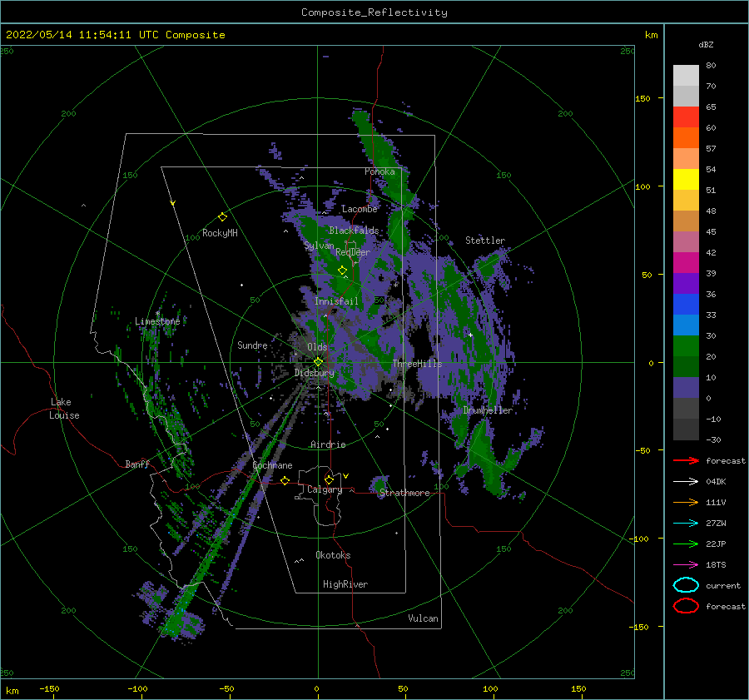This screenshot has width=749, height=700.
Task: Click the cyan 27ZW arrow icon
Action: point(686,524)
